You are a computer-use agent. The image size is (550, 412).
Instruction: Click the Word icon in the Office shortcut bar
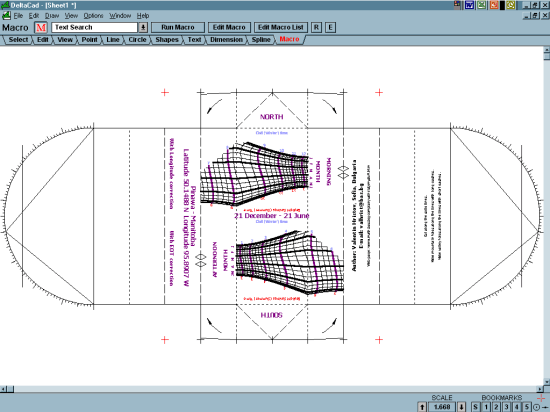pos(469,5)
